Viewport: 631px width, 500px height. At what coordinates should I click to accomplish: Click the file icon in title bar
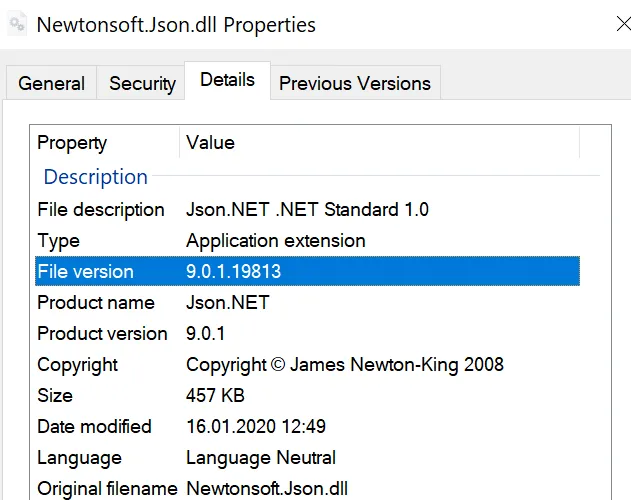(x=17, y=25)
